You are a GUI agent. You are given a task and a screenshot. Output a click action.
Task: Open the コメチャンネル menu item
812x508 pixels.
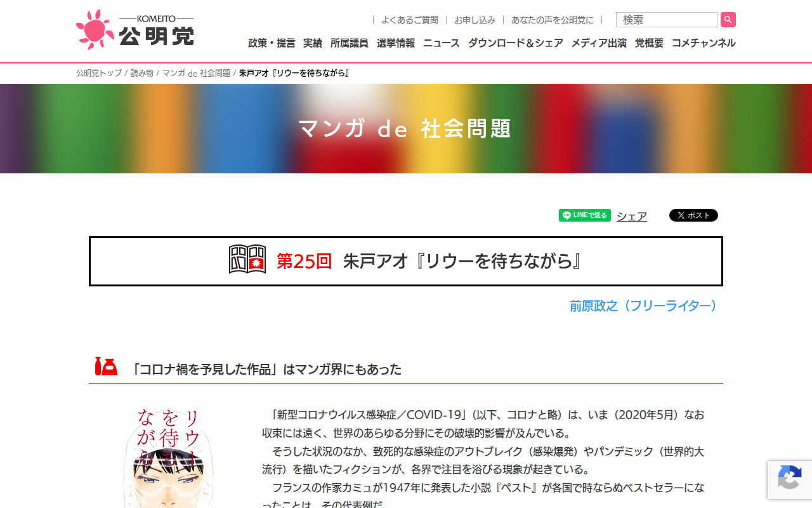click(704, 43)
